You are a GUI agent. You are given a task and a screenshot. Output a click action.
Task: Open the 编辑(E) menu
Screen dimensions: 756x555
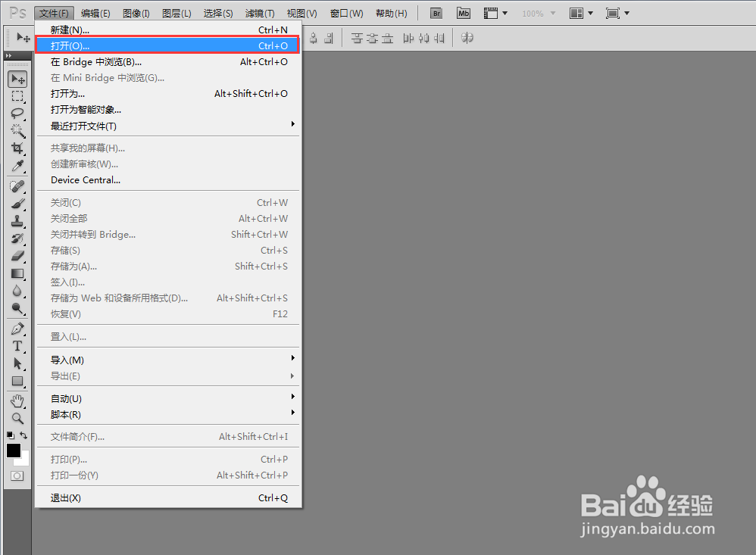click(95, 14)
